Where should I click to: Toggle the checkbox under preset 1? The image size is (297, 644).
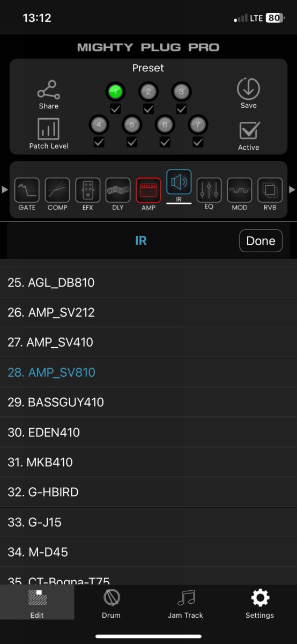[115, 109]
